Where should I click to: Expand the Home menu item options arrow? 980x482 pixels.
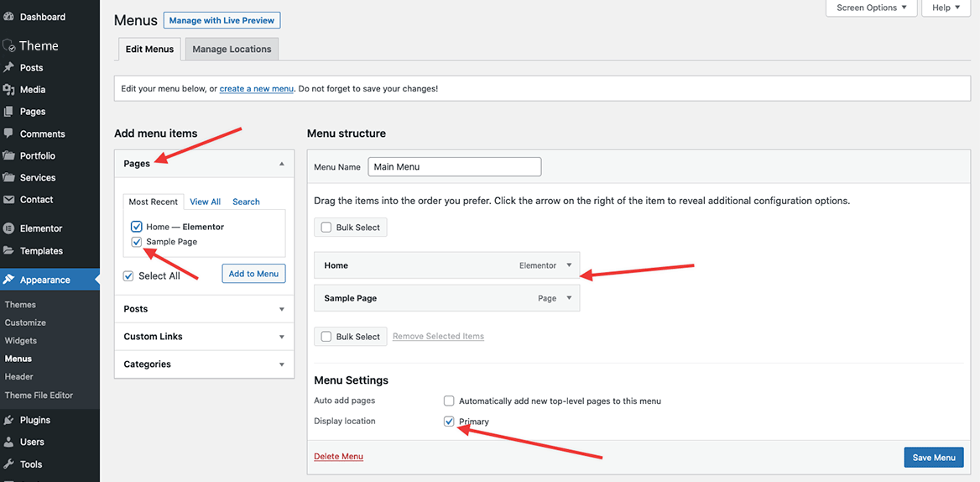[x=569, y=265]
